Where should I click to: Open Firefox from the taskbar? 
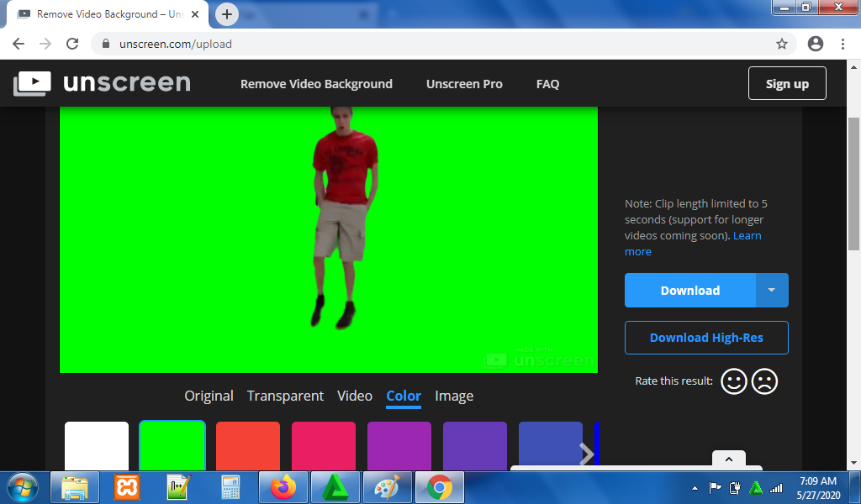click(x=283, y=487)
